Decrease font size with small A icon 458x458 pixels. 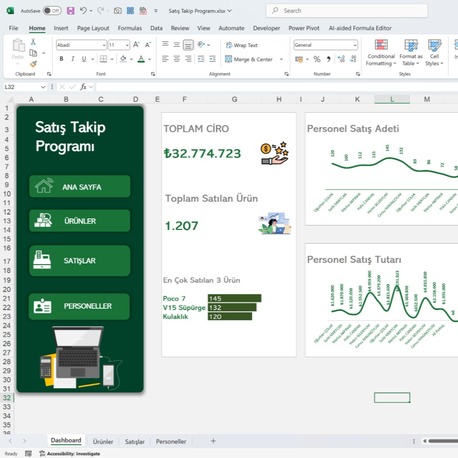click(148, 45)
